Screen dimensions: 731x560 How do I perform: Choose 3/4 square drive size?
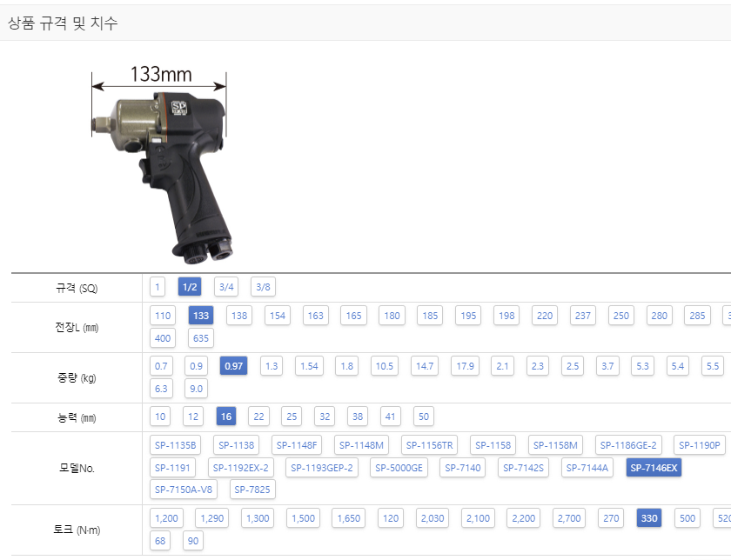226,287
